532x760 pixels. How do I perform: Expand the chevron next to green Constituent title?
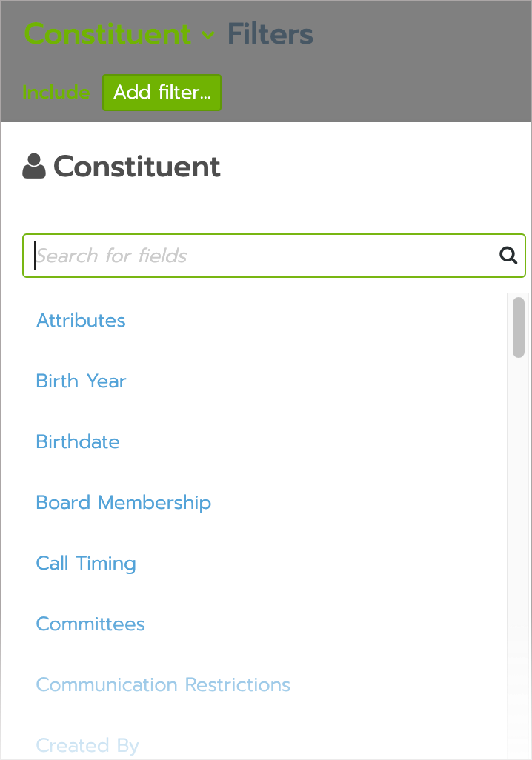click(x=208, y=35)
